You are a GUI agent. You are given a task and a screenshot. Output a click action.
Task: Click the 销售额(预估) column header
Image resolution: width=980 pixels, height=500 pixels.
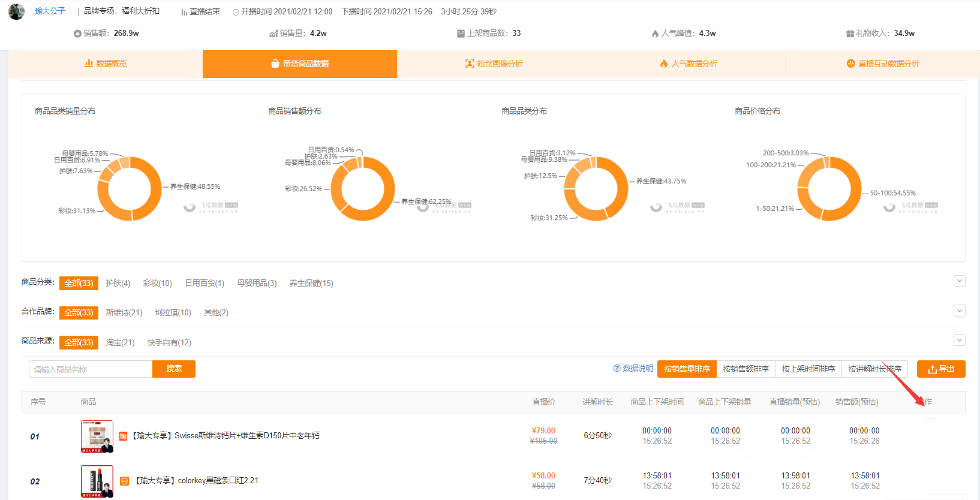[x=856, y=402]
